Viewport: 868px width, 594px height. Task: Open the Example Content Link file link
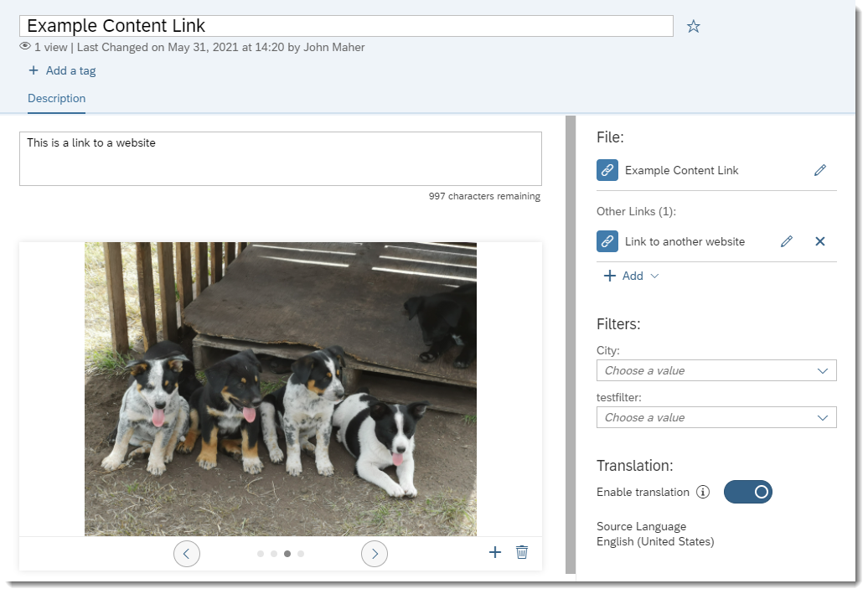681,170
